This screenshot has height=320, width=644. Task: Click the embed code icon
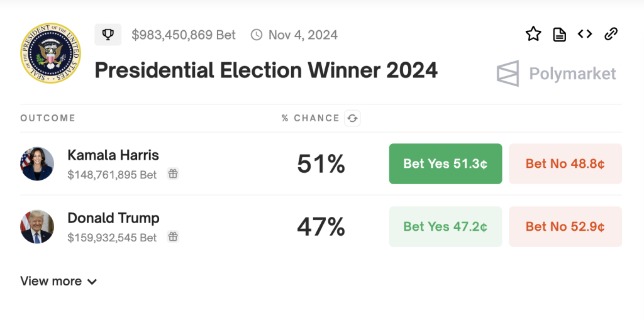coord(585,34)
